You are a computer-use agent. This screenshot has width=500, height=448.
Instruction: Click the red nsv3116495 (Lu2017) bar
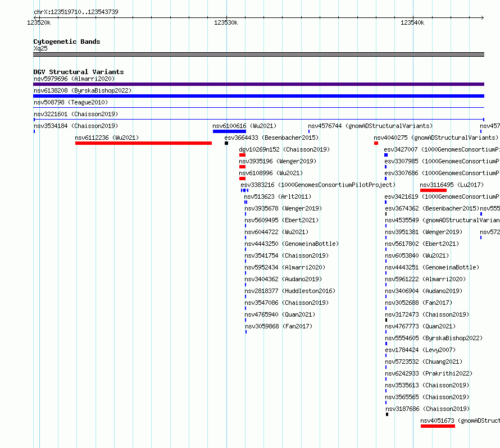[433, 190]
